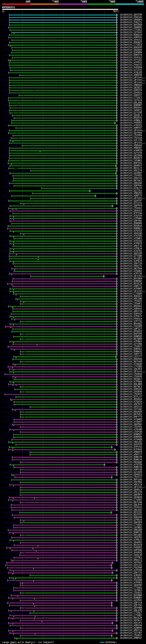This screenshot has height=644, width=146.
Task: Choose hit UniRef100_Q9FIC8
Action: pos(131,603)
